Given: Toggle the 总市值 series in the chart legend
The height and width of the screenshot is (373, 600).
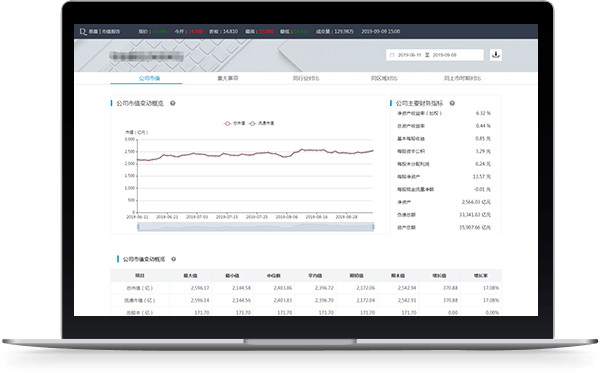Looking at the screenshot, I should click(234, 123).
